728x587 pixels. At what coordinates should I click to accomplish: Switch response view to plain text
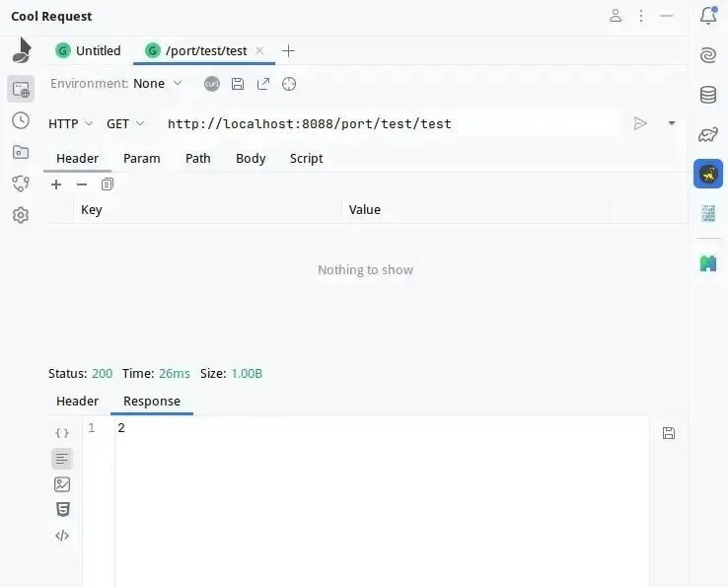pos(62,459)
